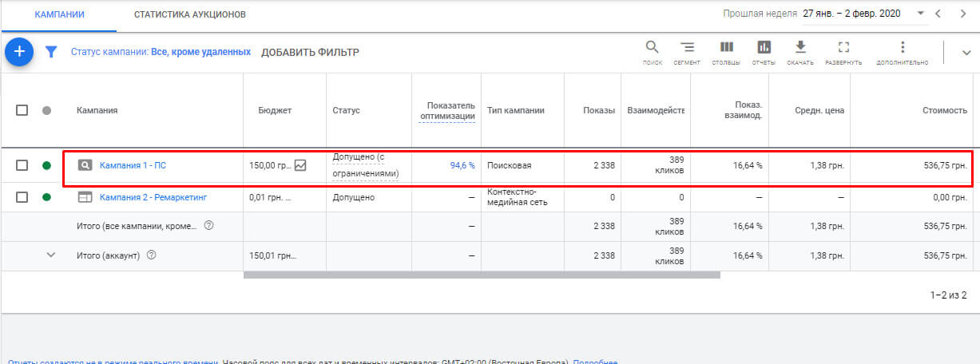Click the Допущено status of Кампания 2
Image resolution: width=980 pixels, height=364 pixels.
tap(354, 197)
